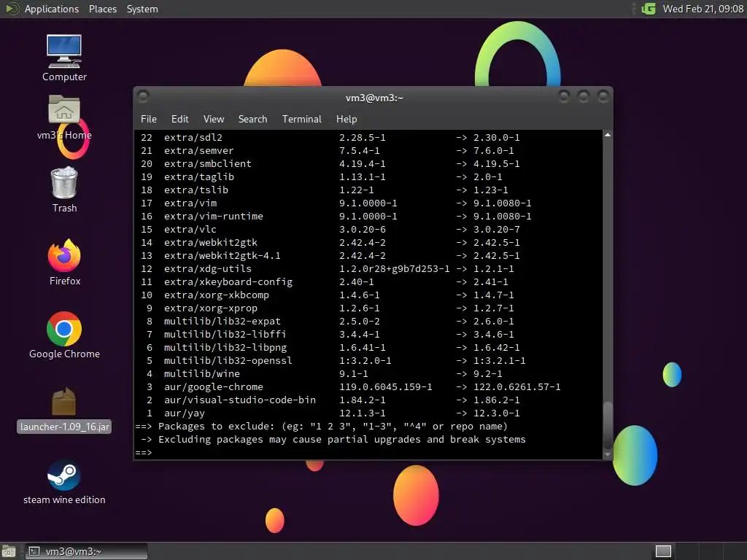Open the terminal Help menu
747x560 pixels.
tap(347, 119)
